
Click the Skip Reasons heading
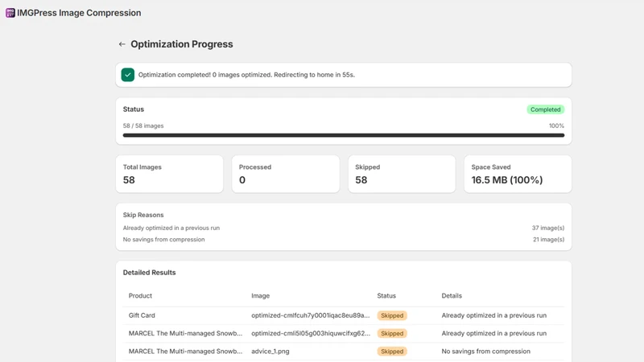coord(143,215)
